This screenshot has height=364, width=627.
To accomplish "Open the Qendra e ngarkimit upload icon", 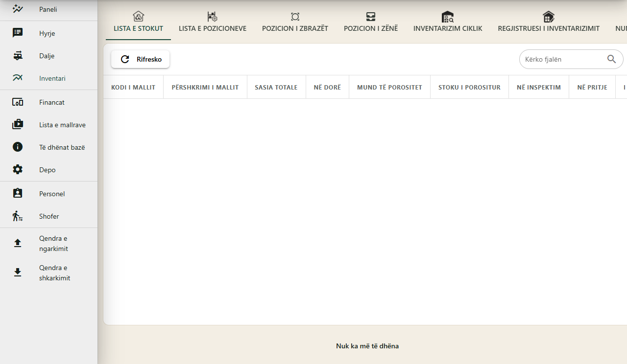I will click(x=18, y=243).
